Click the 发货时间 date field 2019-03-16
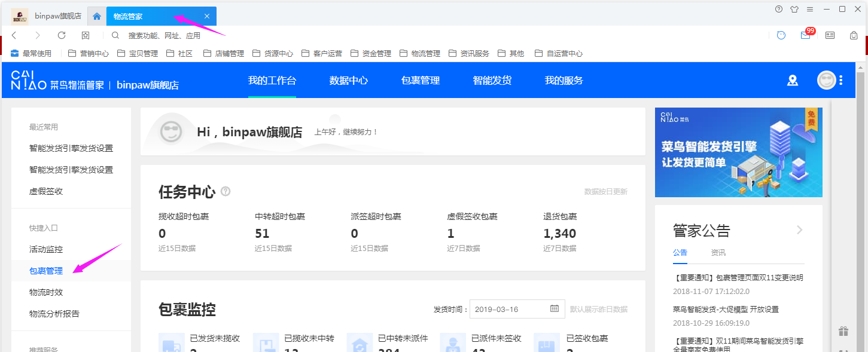This screenshot has height=352, width=868. 517,309
